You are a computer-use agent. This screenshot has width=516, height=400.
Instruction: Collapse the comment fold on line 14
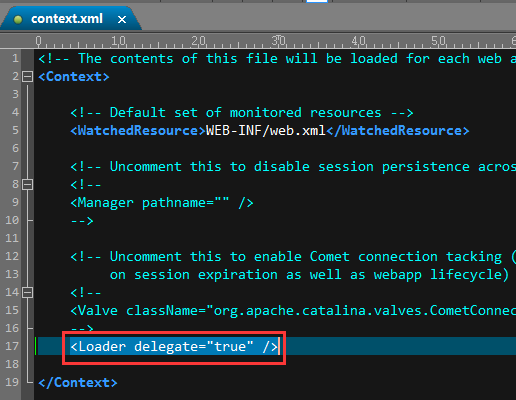click(27, 293)
